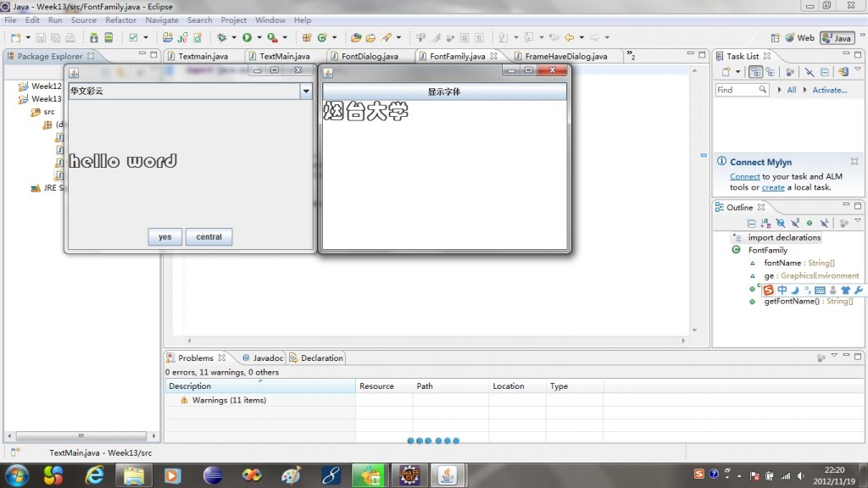Click the New file toolbar icon
This screenshot has width=868, height=488.
[x=15, y=37]
